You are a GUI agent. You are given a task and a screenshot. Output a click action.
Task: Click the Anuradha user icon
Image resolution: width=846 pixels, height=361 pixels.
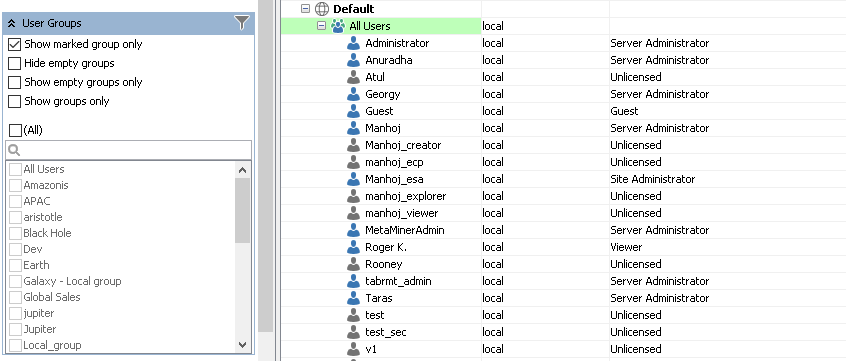[x=353, y=60]
